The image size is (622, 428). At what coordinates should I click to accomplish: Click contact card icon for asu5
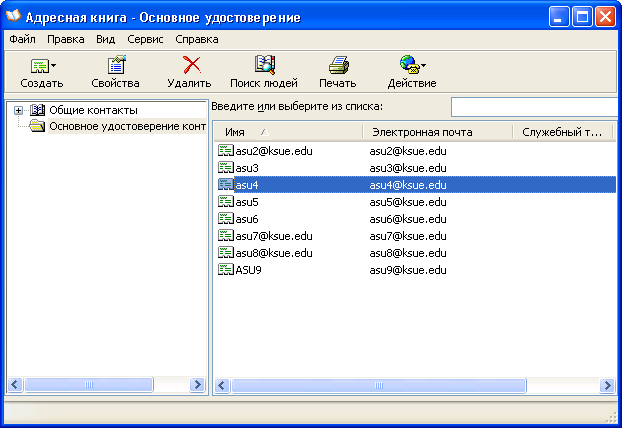pos(226,202)
